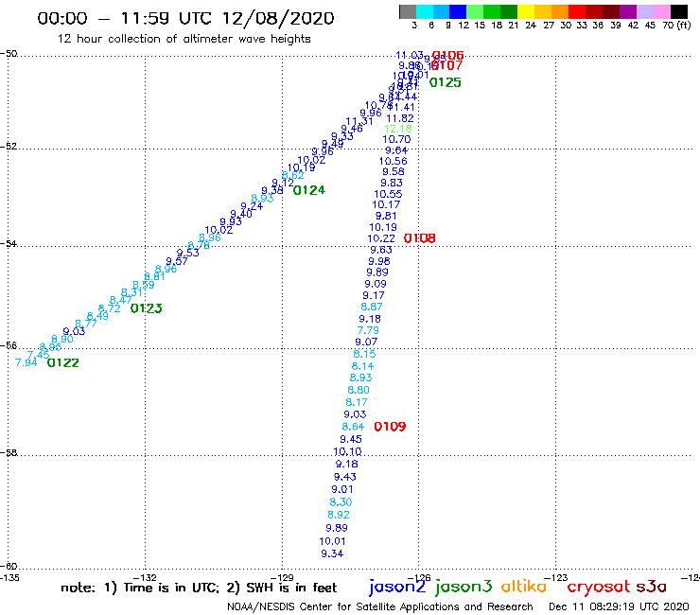Click the 8.92 wave height value

[339, 515]
